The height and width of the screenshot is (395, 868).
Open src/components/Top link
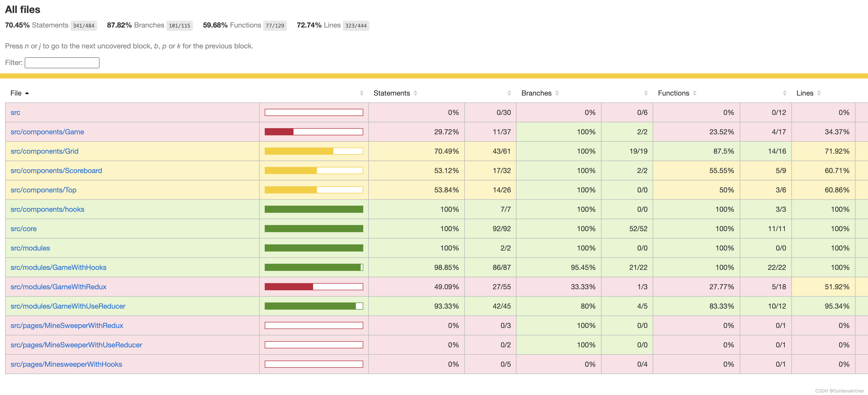44,190
